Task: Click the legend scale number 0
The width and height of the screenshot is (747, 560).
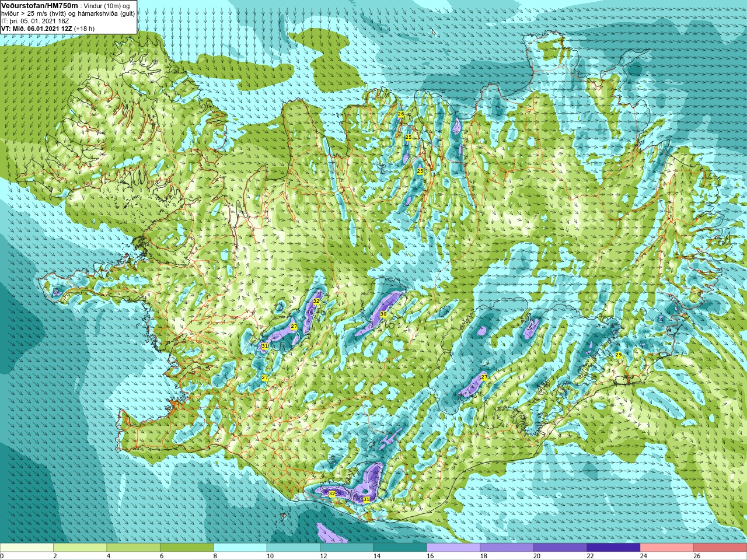Action: tap(2, 556)
